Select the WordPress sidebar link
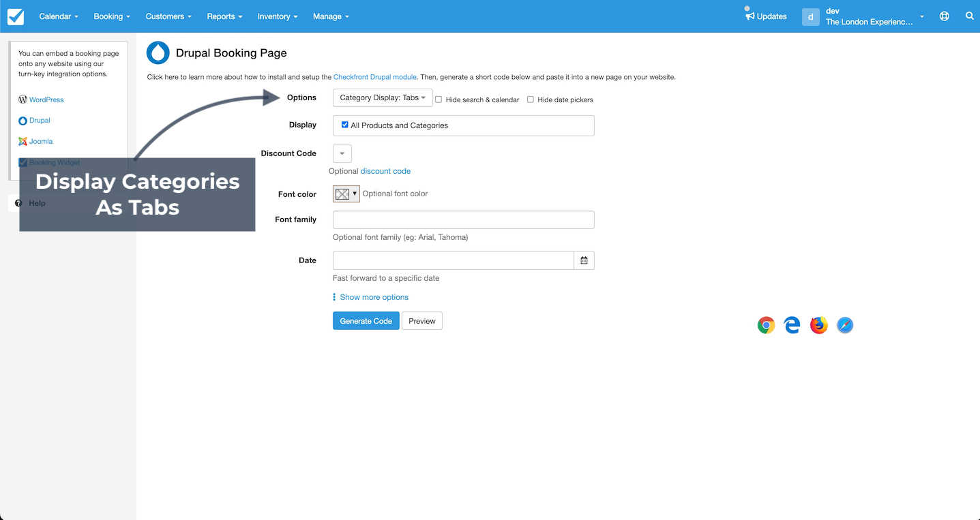The width and height of the screenshot is (980, 520). tap(46, 100)
